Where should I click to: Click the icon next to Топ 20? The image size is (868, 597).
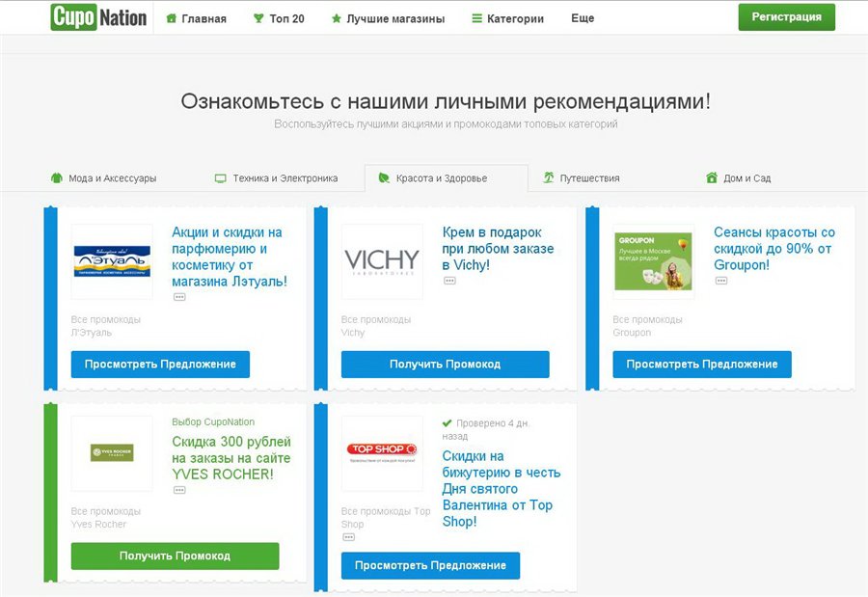pos(257,17)
